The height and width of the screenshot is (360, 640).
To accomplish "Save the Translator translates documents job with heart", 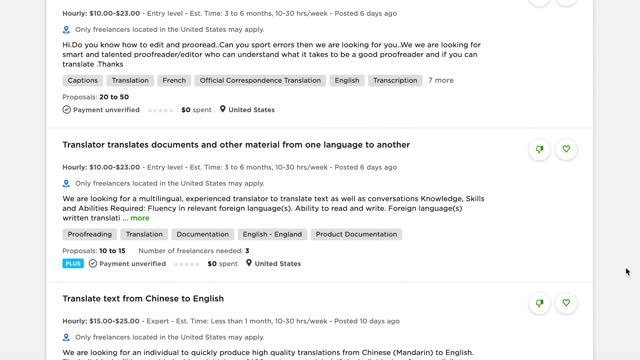I will tap(566, 149).
